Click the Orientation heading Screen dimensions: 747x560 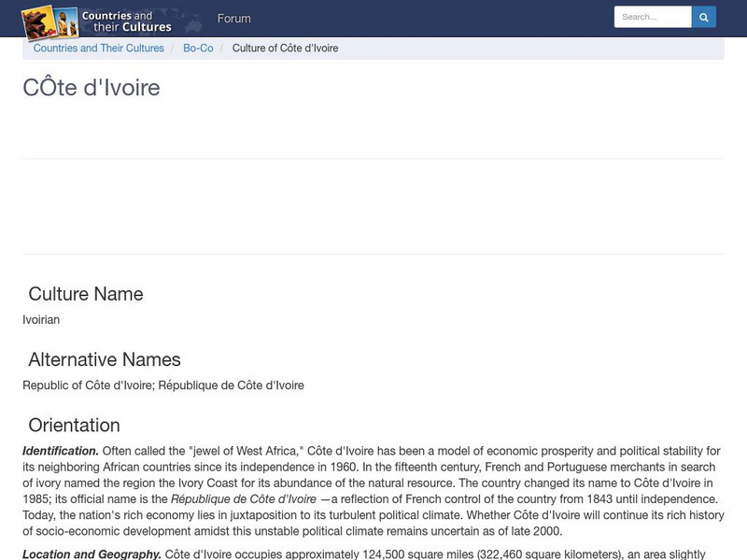point(75,426)
